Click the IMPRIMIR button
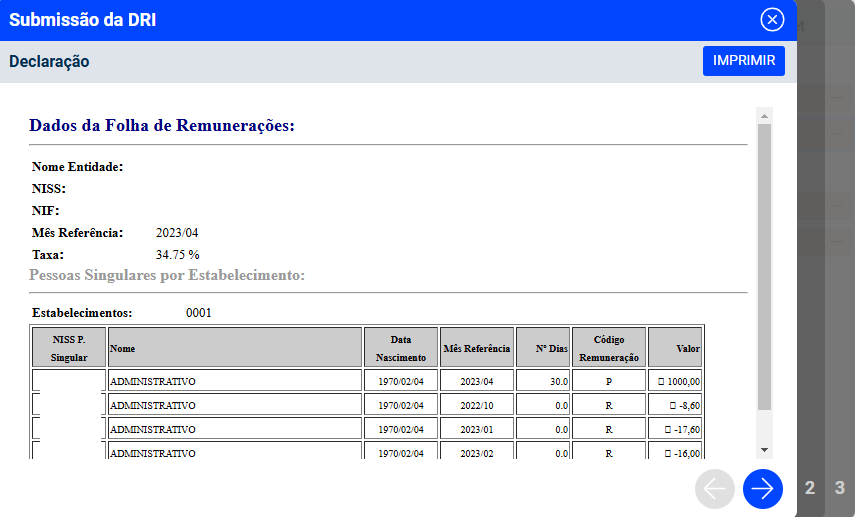Screen dimensions: 855x517 (744, 61)
